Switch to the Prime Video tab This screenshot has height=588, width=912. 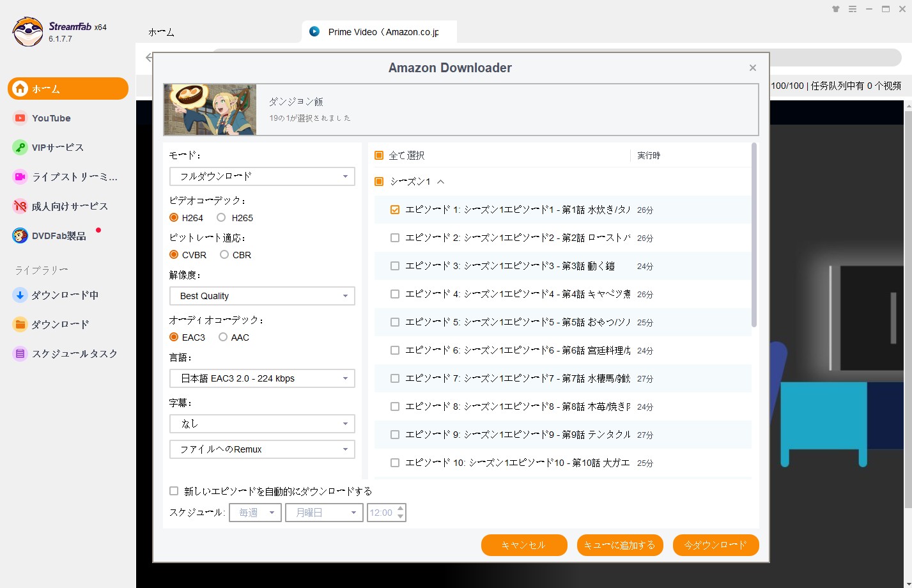click(x=379, y=32)
